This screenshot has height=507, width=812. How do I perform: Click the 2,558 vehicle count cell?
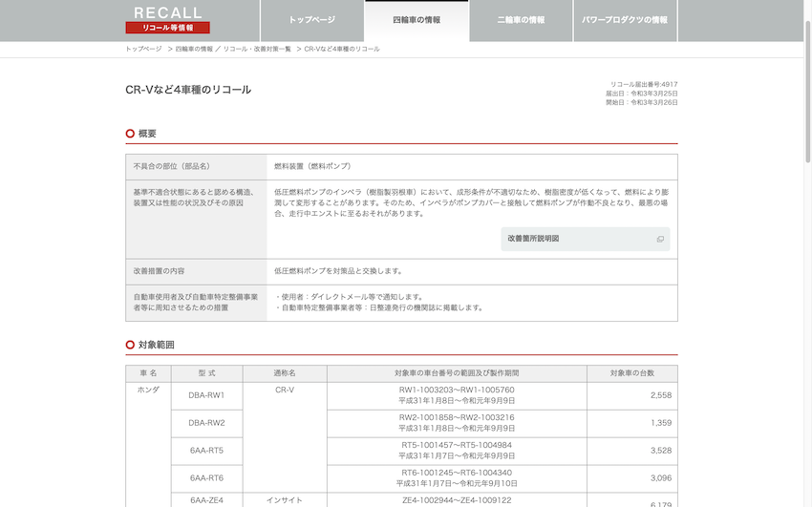pyautogui.click(x=632, y=396)
